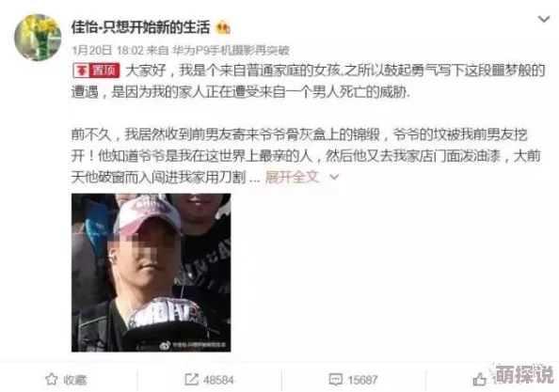Click the post body text paragraph
This screenshot has width=559, height=392.
(x=309, y=123)
